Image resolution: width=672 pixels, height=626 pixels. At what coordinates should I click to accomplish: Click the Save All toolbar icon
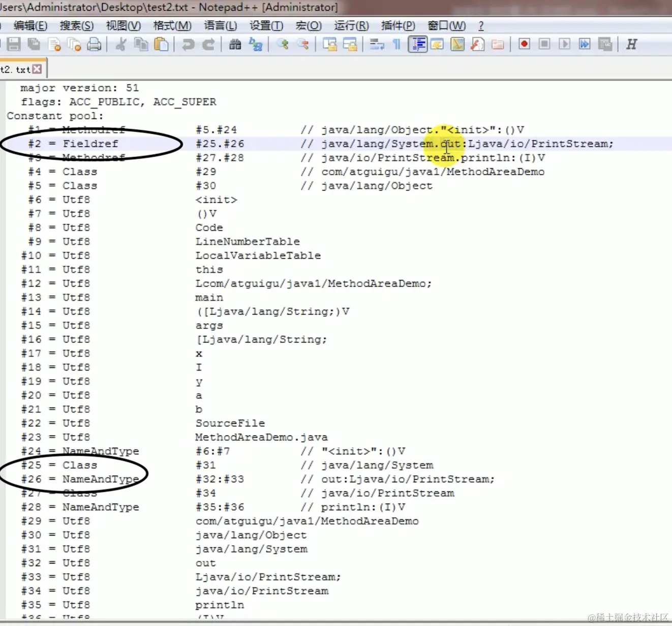click(x=34, y=44)
